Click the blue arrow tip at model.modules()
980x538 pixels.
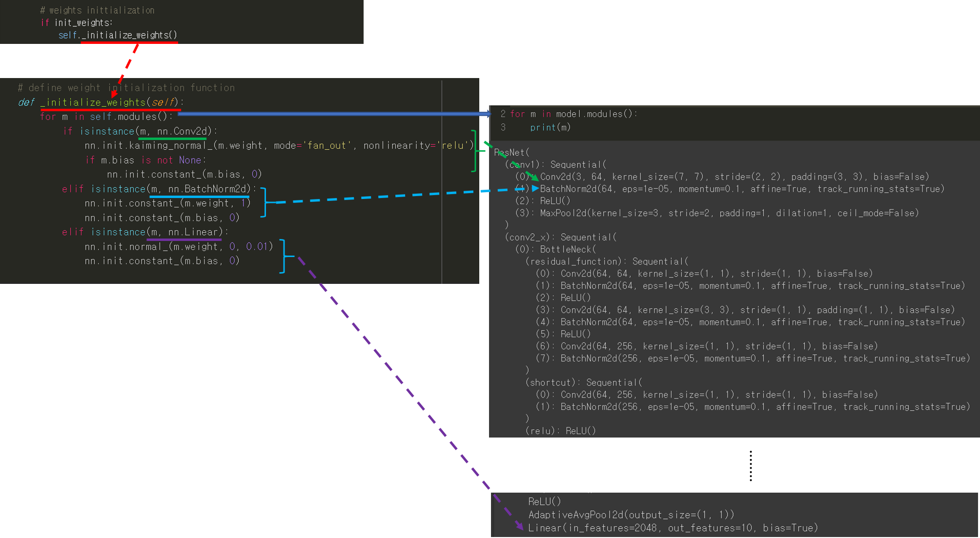point(489,114)
